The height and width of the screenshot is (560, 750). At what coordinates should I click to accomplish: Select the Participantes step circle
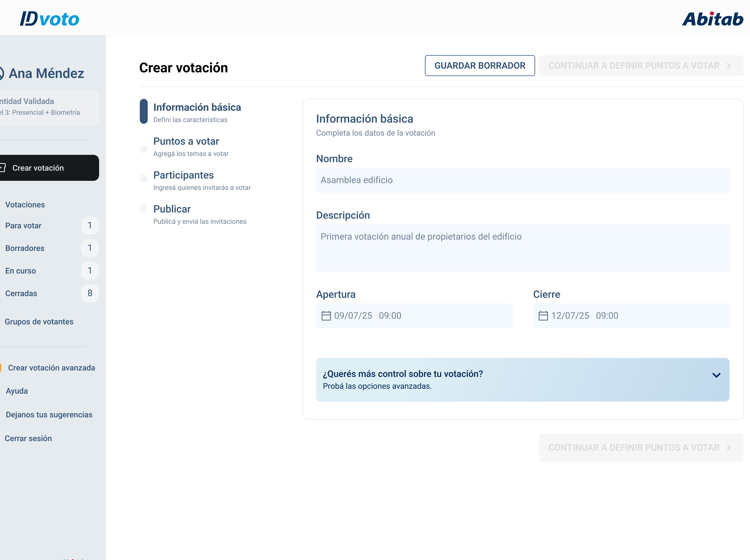point(144,178)
